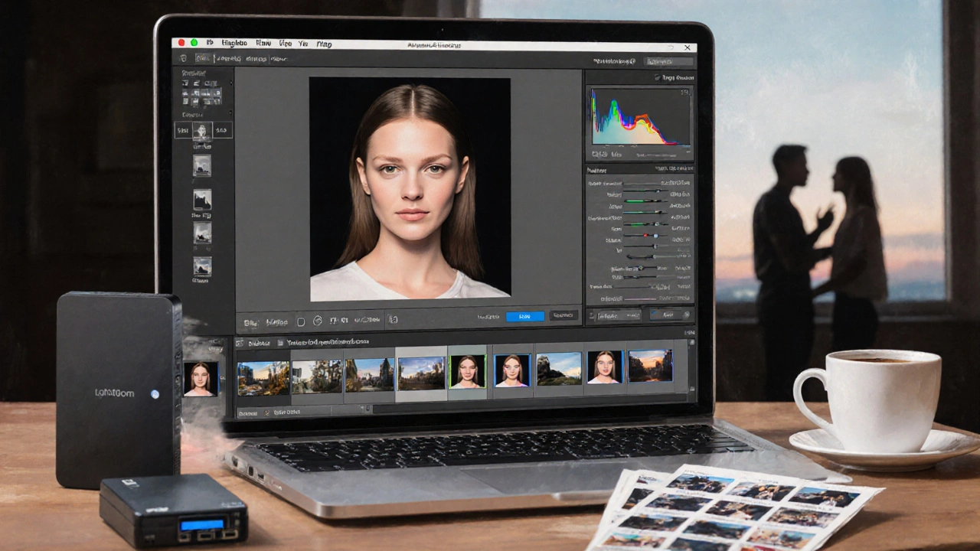This screenshot has height=551, width=980.
Task: Click the grid icon at the filmstrip header's left
Action: tap(240, 343)
